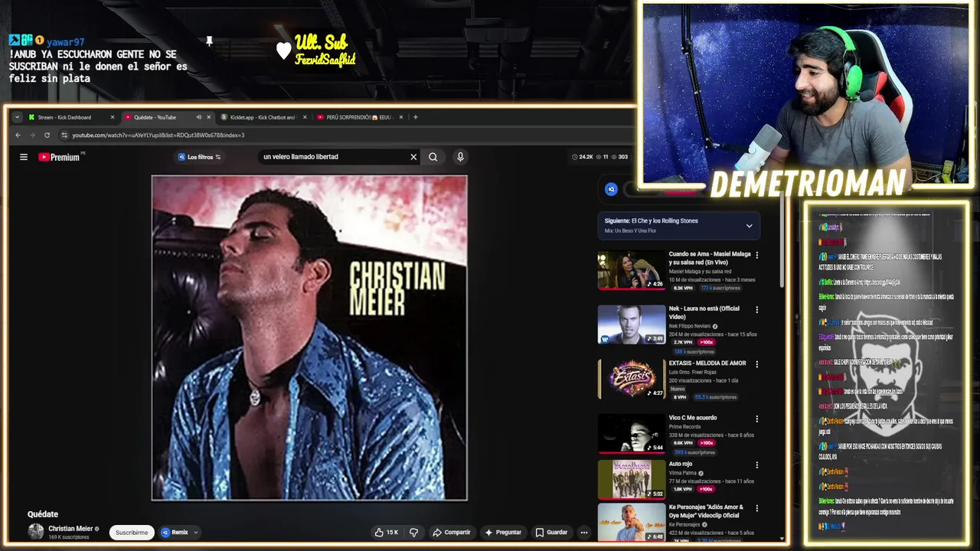Viewport: 980px width, 551px height.
Task: Open the Christian Meier channel name link
Action: click(70, 529)
